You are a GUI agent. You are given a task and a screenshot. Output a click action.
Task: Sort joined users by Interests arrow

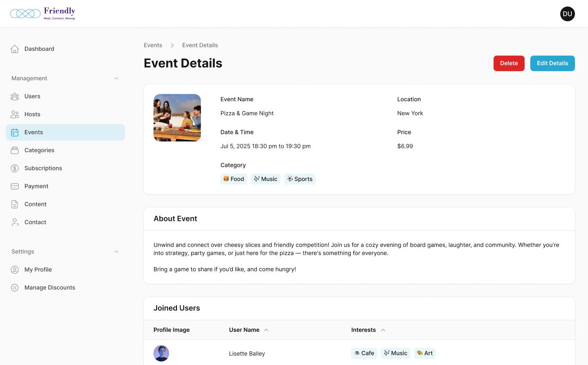coord(383,330)
